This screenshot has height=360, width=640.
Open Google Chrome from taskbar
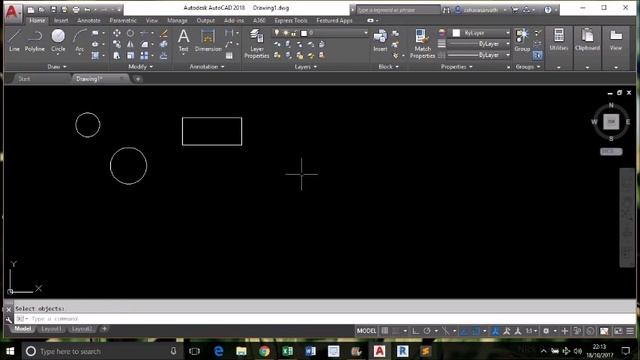(264, 351)
